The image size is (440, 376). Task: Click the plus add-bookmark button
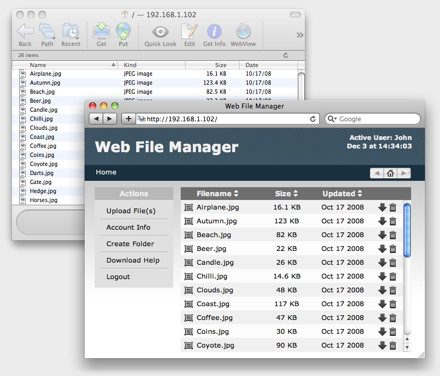coord(128,119)
